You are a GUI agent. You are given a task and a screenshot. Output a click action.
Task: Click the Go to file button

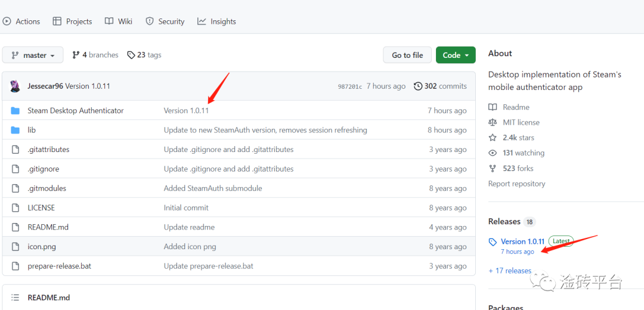pos(407,55)
